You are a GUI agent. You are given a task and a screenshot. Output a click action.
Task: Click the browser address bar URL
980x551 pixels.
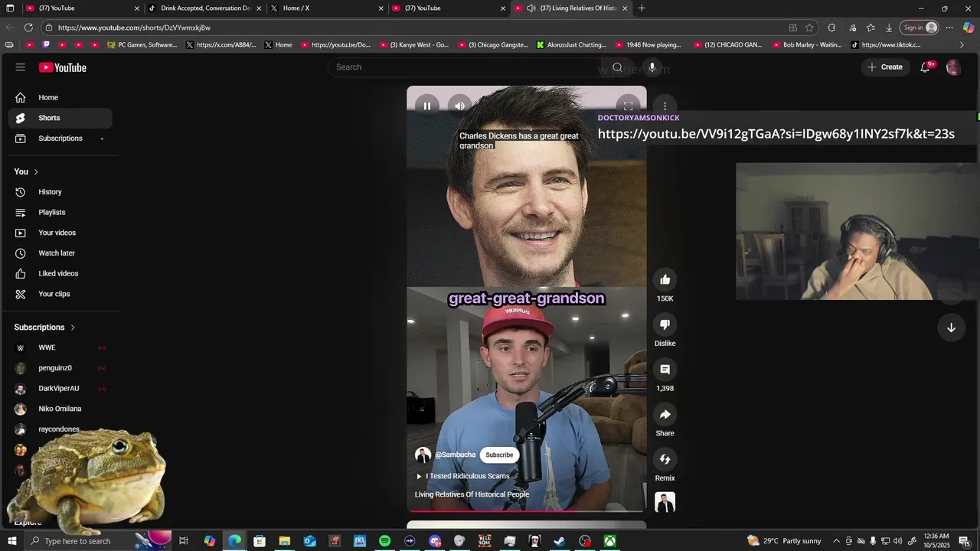tap(134, 28)
